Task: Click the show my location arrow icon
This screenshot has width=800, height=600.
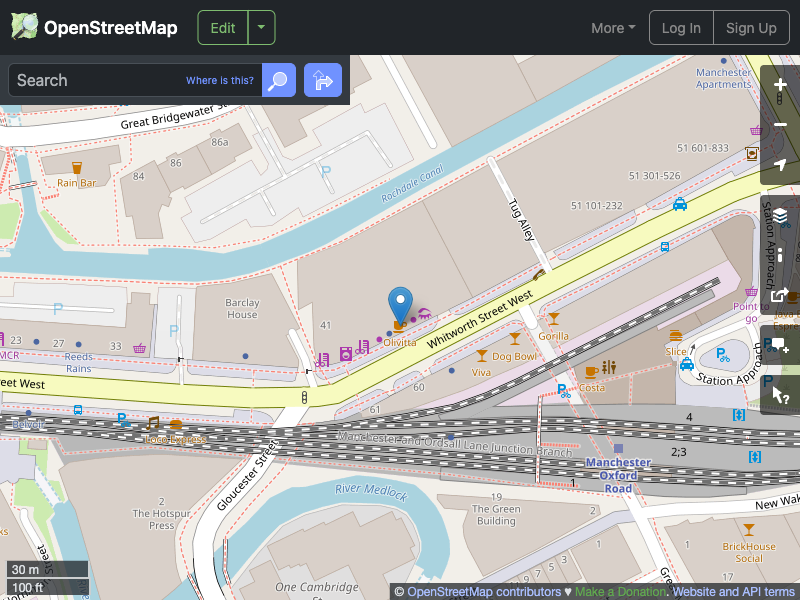Action: click(780, 164)
